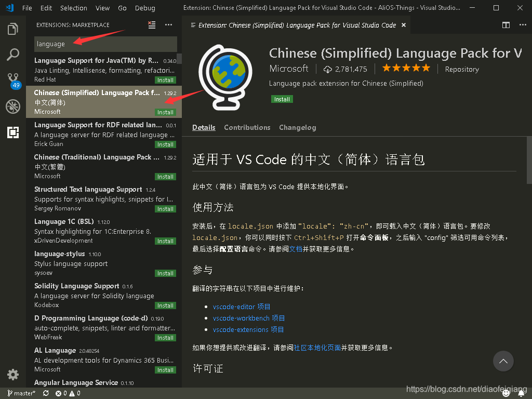The width and height of the screenshot is (532, 399).
Task: Click the extension details scrollbar
Action: click(x=529, y=160)
